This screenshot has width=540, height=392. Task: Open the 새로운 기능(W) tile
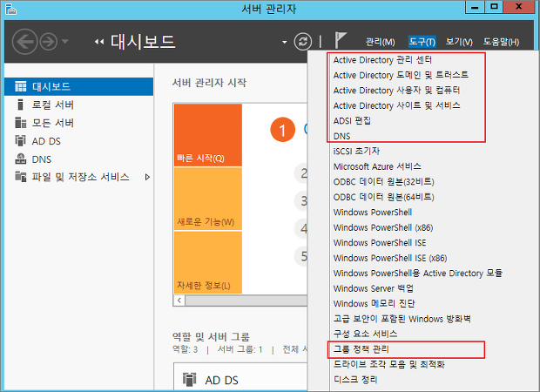click(x=208, y=199)
